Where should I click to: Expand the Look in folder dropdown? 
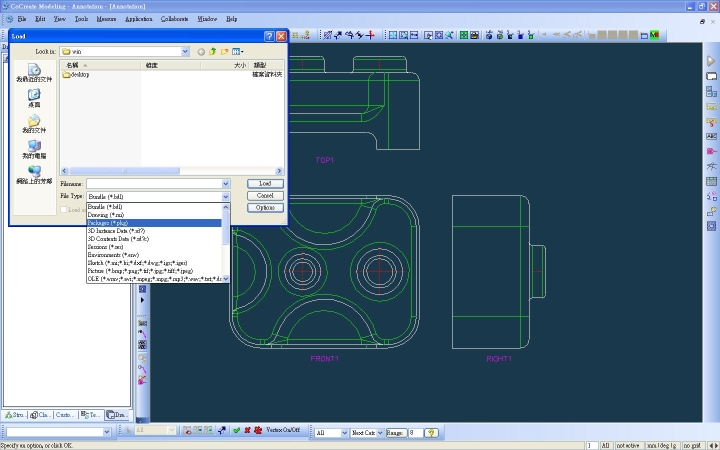point(185,51)
